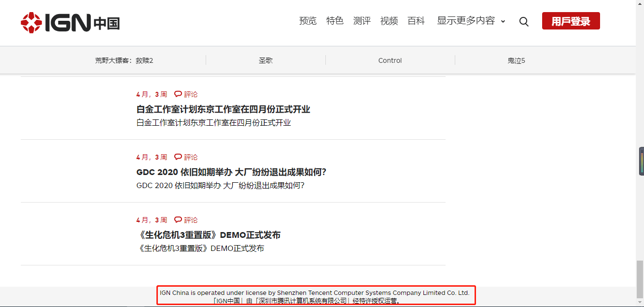This screenshot has width=644, height=307.
Task: Select the 圣歌 topic tab
Action: tap(266, 60)
